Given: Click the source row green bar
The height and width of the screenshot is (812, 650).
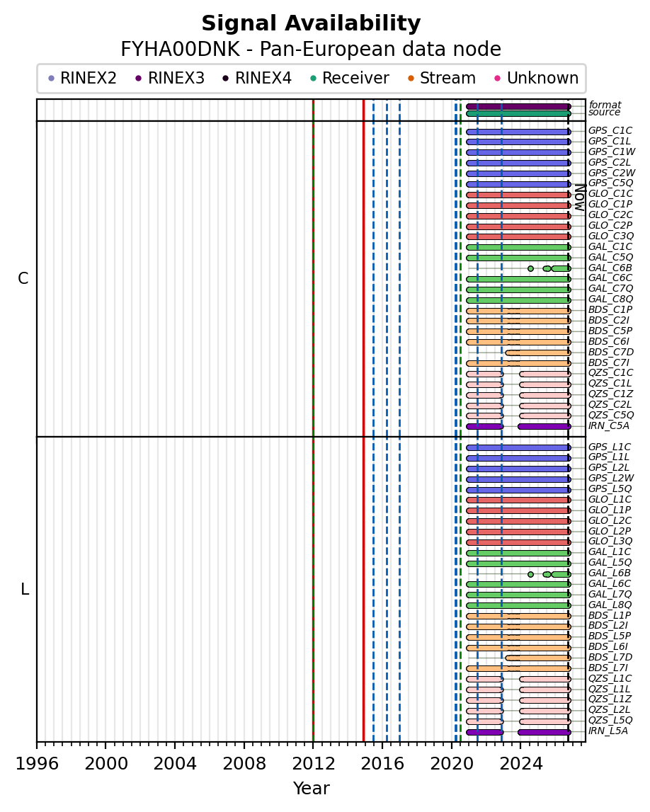Looking at the screenshot, I should pyautogui.click(x=518, y=113).
